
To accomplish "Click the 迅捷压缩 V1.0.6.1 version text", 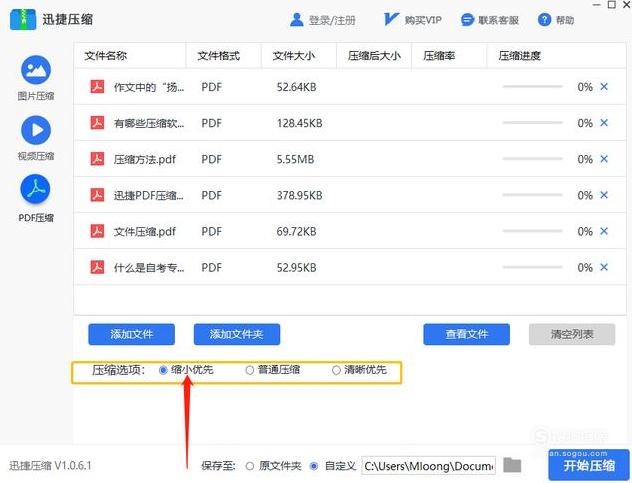I will [x=50, y=466].
